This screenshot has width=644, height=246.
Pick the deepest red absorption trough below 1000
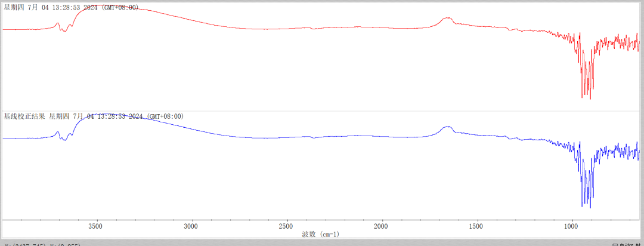click(x=590, y=98)
